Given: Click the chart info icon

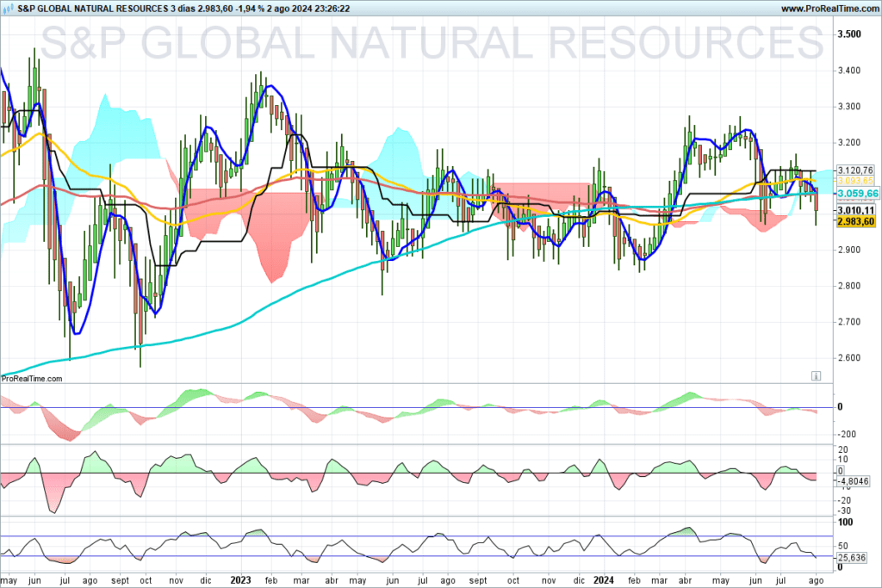Looking at the screenshot, I should pos(816,376).
